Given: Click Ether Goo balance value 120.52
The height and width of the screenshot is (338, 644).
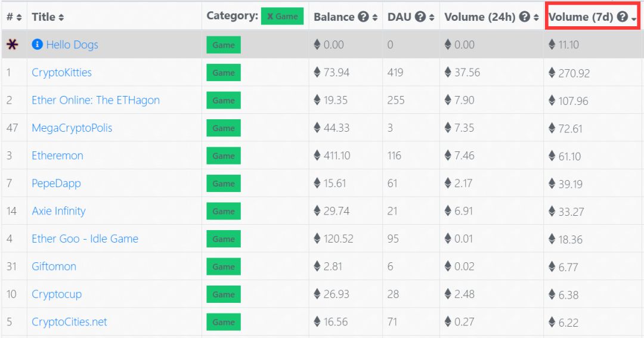Looking at the screenshot, I should [x=339, y=238].
